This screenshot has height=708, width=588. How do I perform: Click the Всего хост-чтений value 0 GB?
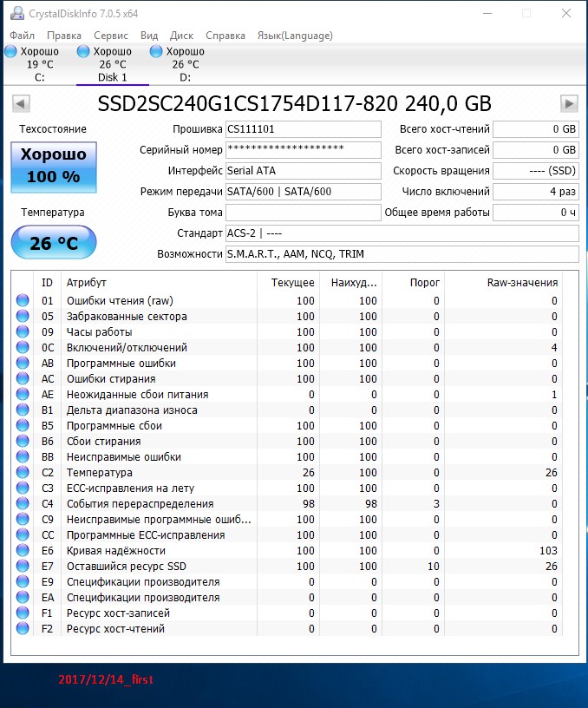coord(536,129)
